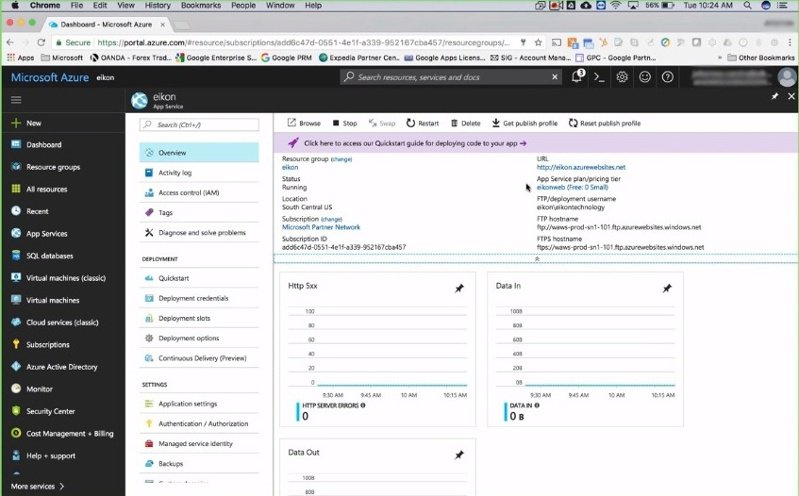Bookmark this page with star icon
The image size is (799, 496).
pos(538,42)
